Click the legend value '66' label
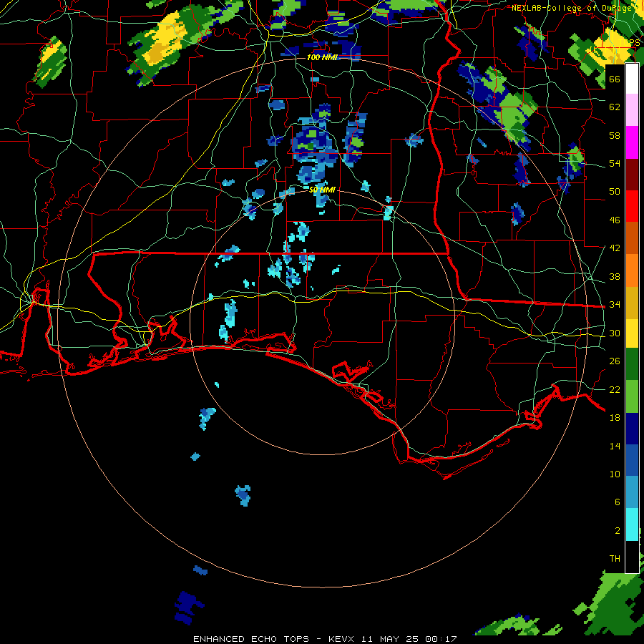 click(615, 79)
